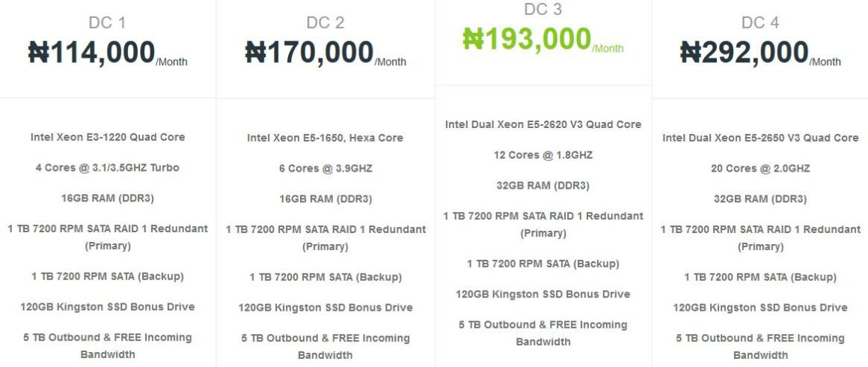This screenshot has height=367, width=868.
Task: Click Intel Xeon E3-1220 Quad Core text
Action: click(x=108, y=137)
